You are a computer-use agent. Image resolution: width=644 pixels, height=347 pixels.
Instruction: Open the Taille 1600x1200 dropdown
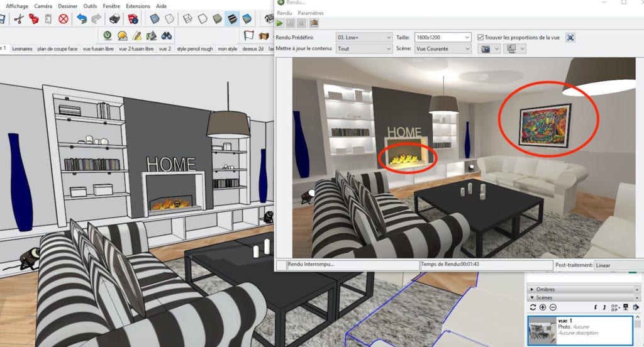pos(443,37)
